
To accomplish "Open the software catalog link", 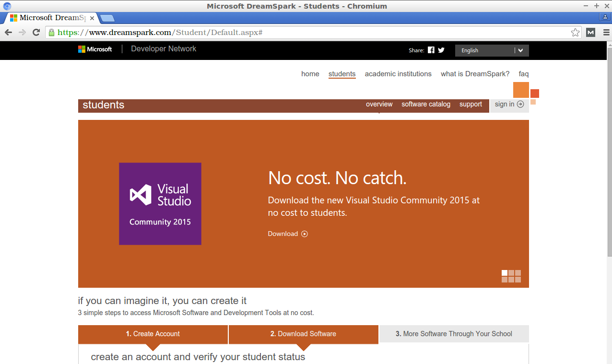I will point(426,104).
